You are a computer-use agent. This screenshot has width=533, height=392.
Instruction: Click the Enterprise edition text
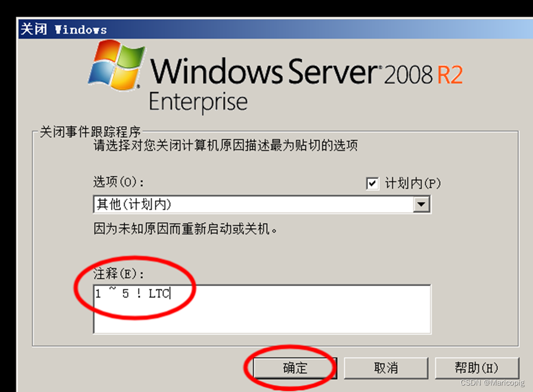[x=199, y=102]
